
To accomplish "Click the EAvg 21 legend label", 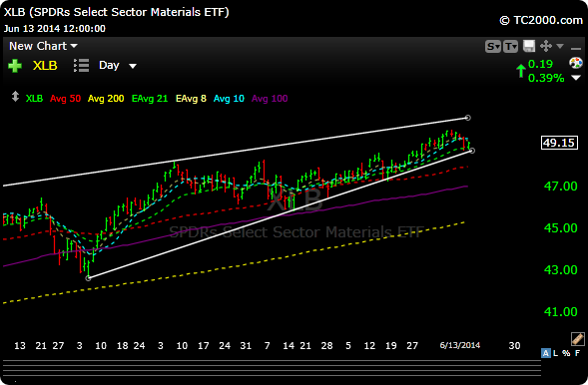I will pyautogui.click(x=150, y=99).
